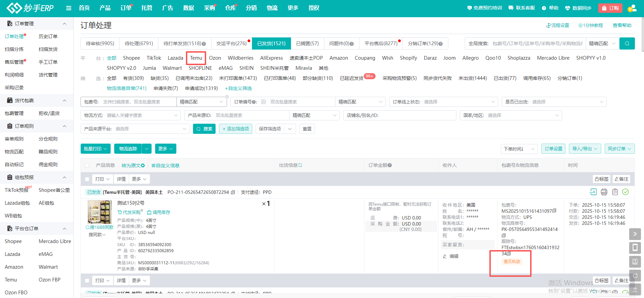Switch to the 待审核(9905) tab
This screenshot has width=644, height=298.
[100, 43]
